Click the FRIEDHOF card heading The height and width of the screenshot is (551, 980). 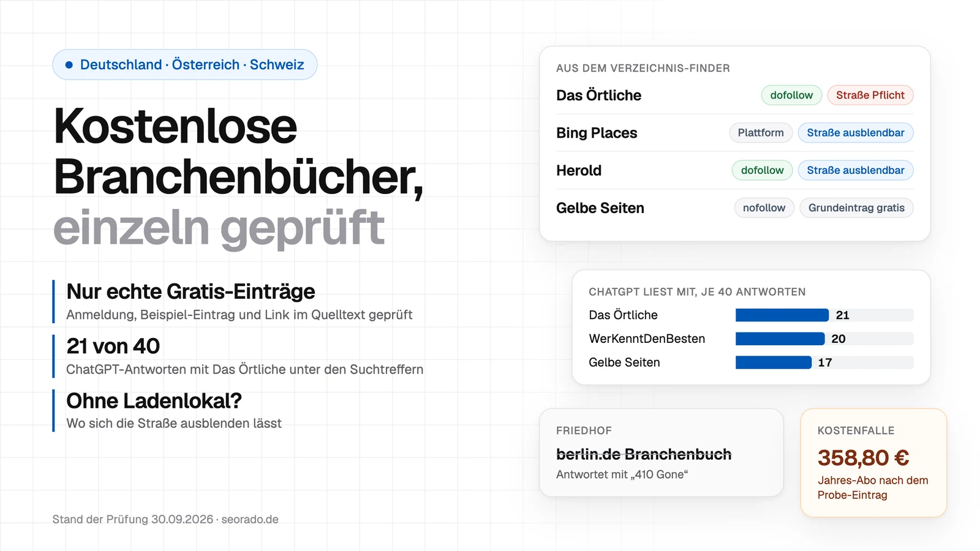[x=584, y=431]
